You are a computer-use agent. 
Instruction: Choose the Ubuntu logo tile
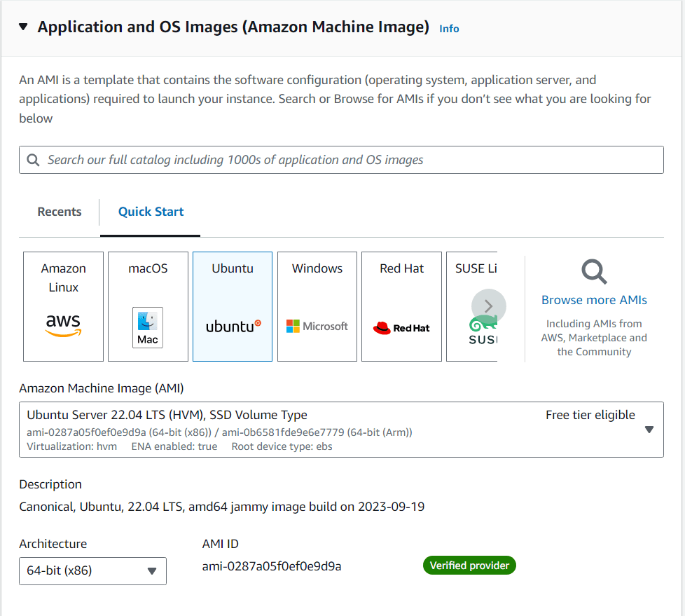click(233, 326)
